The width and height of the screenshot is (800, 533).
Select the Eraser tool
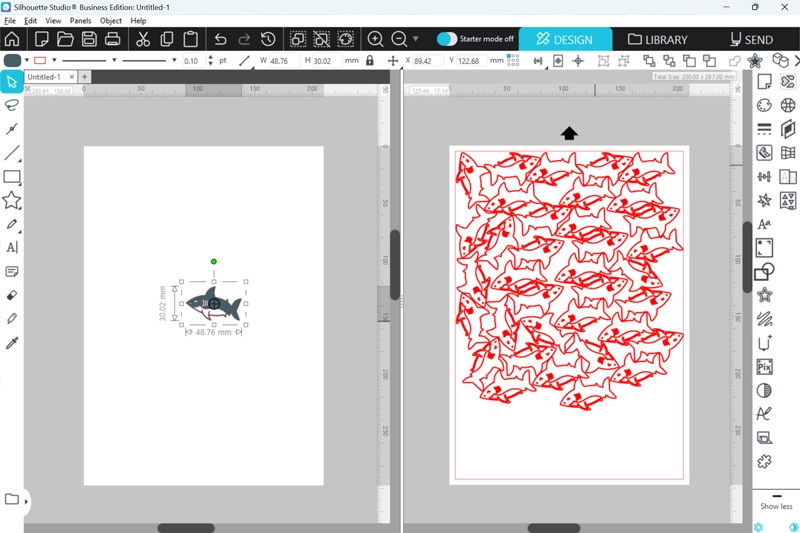pos(12,295)
